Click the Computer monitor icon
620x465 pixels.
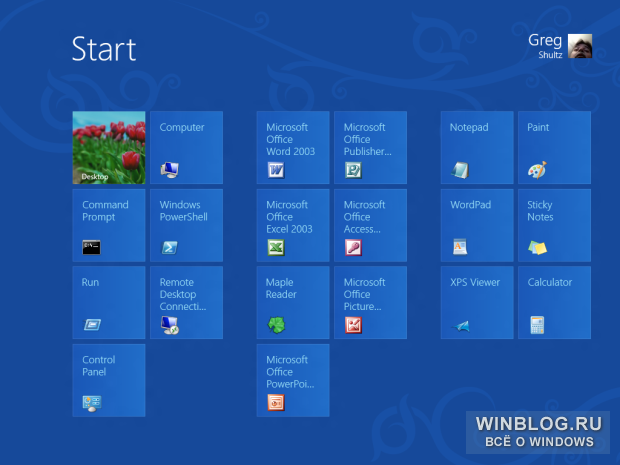tap(170, 170)
